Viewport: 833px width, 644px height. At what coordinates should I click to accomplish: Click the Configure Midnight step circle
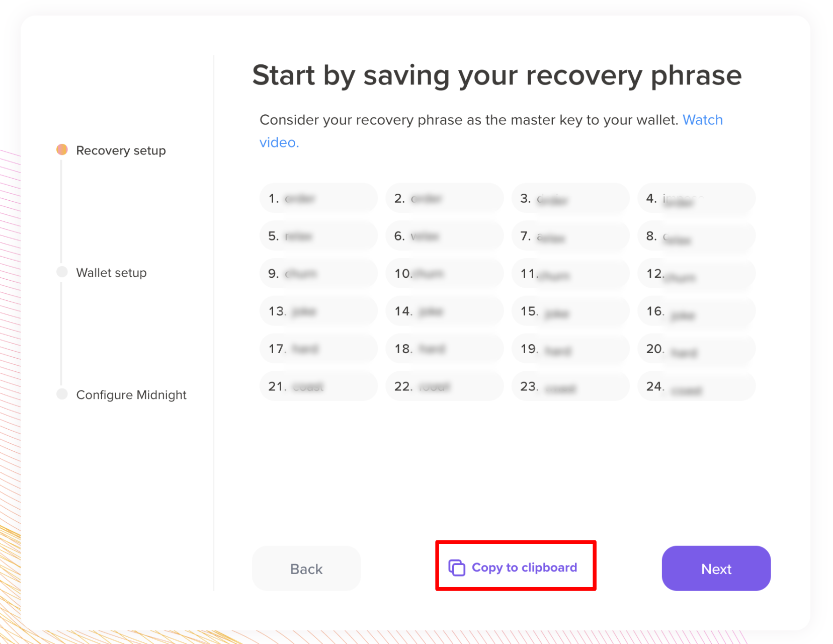(62, 394)
